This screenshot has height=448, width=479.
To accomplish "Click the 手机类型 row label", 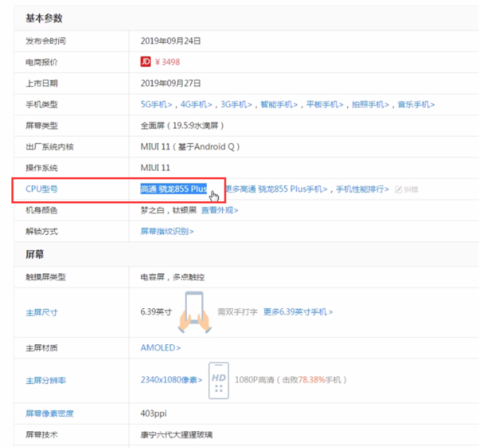I will tap(42, 105).
